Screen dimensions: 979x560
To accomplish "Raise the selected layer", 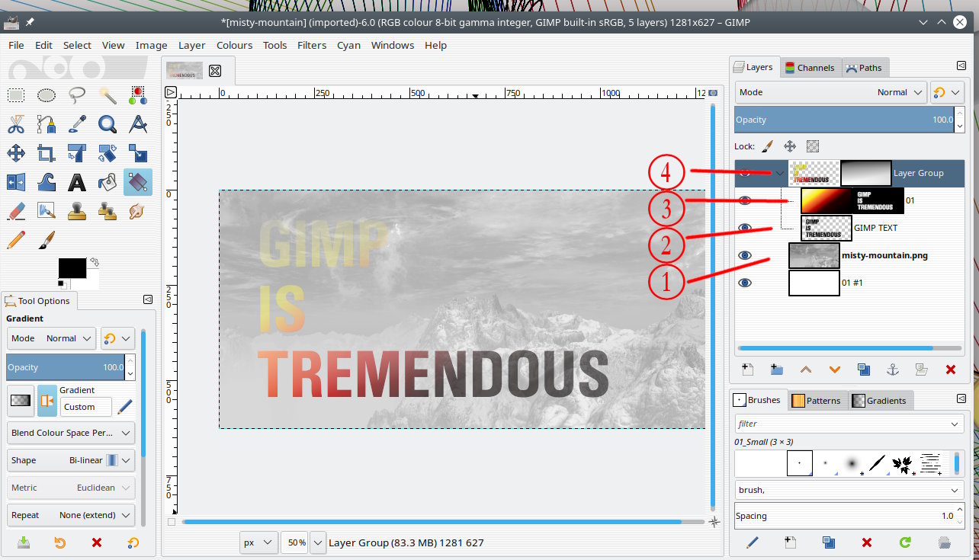I will (x=806, y=370).
